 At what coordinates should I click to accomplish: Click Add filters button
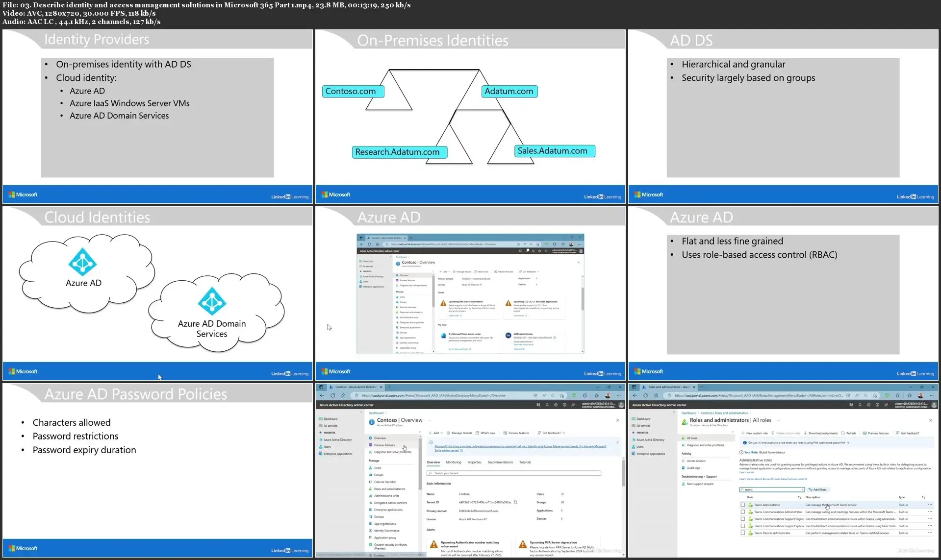[x=817, y=489]
